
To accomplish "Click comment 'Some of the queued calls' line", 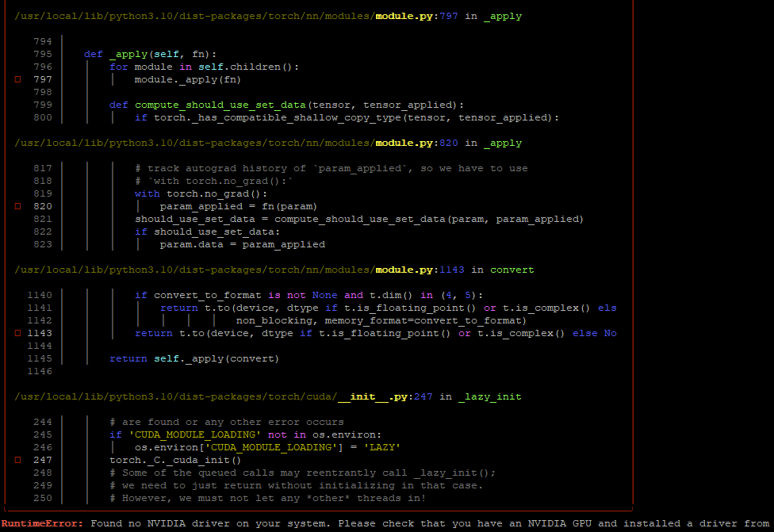I will 302,473.
